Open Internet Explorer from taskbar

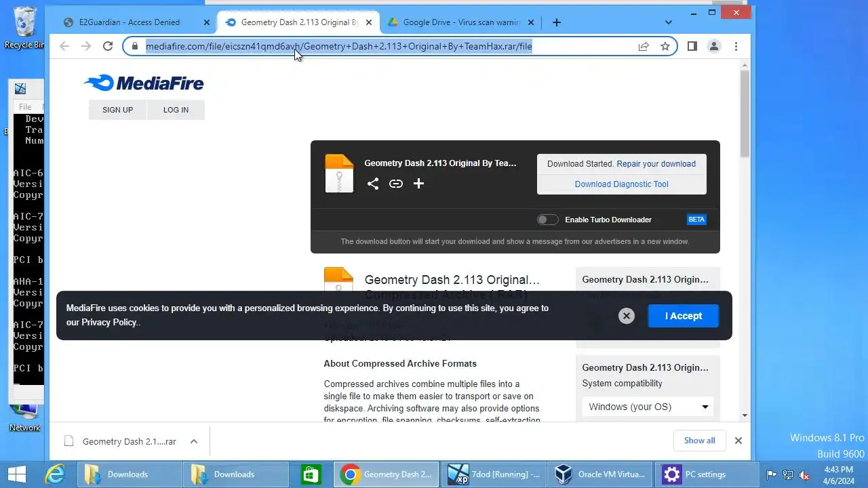[54, 474]
